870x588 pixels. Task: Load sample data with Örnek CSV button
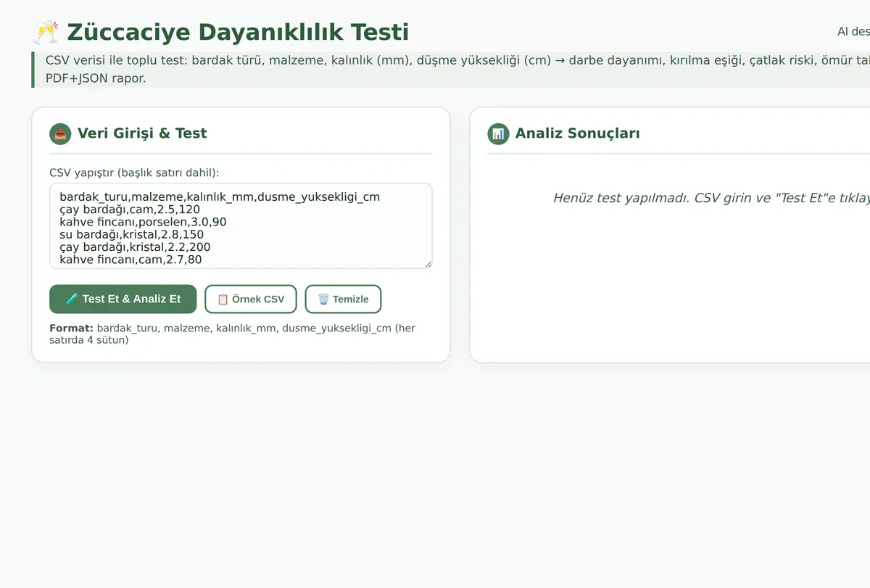tap(251, 299)
